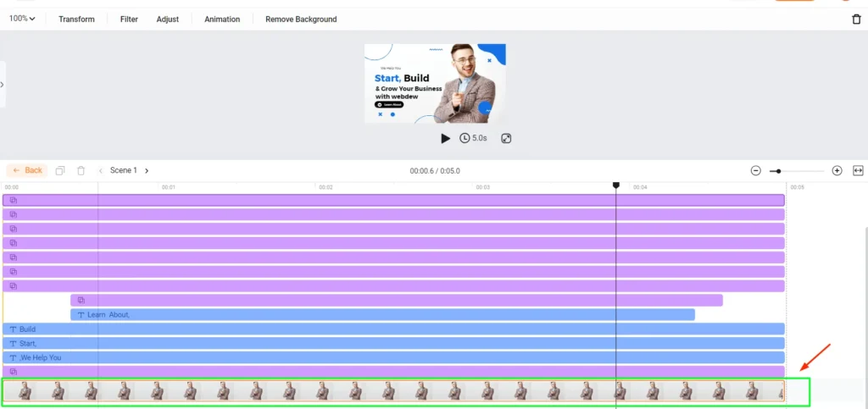Viewport: 868px width, 409px height.
Task: Select the Start, text track
Action: click(393, 343)
